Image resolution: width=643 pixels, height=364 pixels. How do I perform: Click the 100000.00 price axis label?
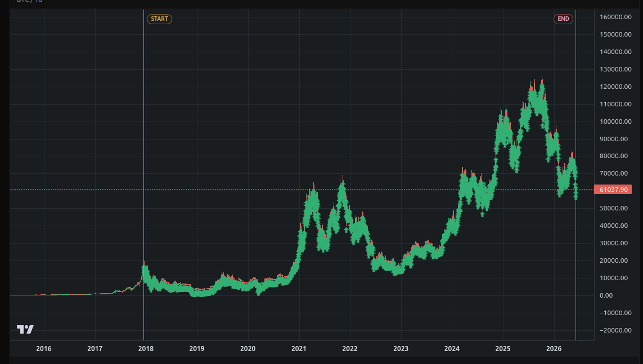click(x=615, y=122)
